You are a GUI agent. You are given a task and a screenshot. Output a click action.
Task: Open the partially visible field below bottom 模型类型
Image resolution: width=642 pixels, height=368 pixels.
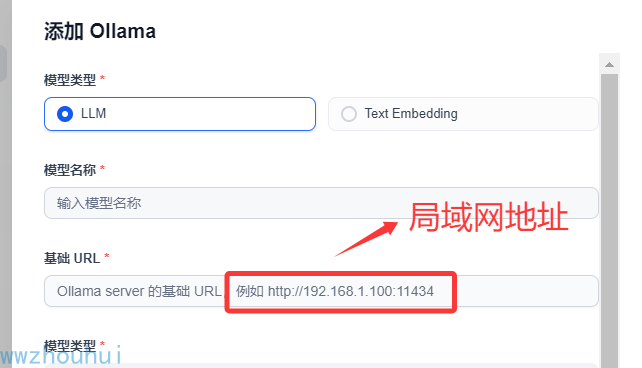[321, 365]
